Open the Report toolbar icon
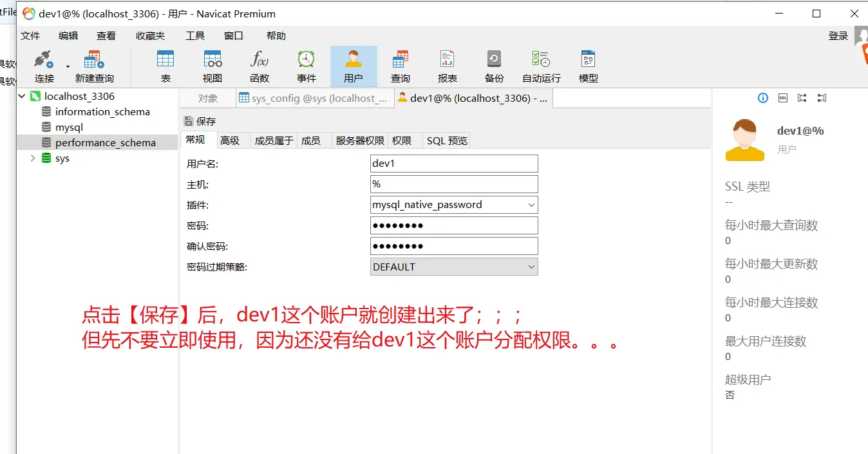 pyautogui.click(x=448, y=66)
